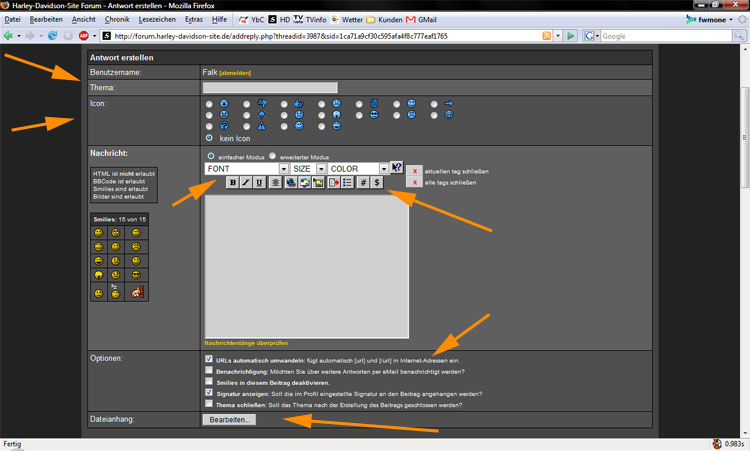Insert code with the # button

click(363, 183)
